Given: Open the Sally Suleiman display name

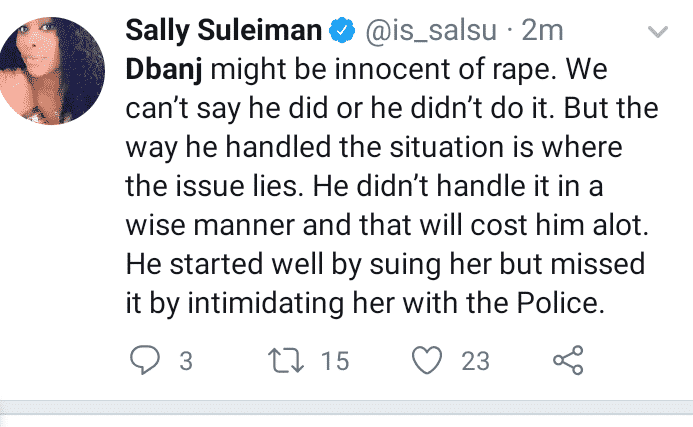Looking at the screenshot, I should (224, 30).
